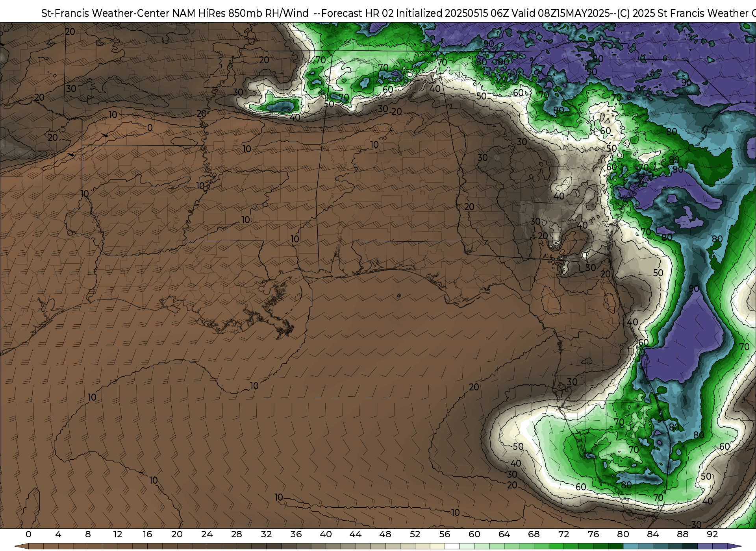Click the white colorbar swatch near 56
Image resolution: width=756 pixels, height=551 pixels.
point(452,547)
